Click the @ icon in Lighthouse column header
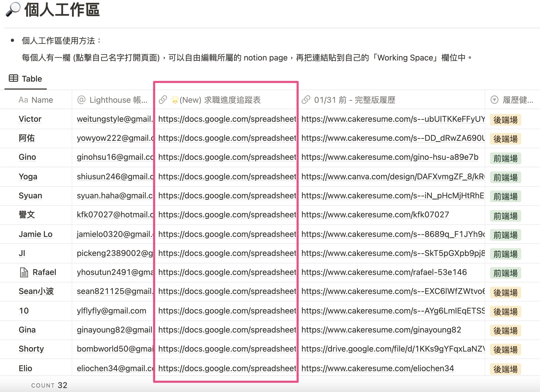540x392 pixels. tap(81, 100)
